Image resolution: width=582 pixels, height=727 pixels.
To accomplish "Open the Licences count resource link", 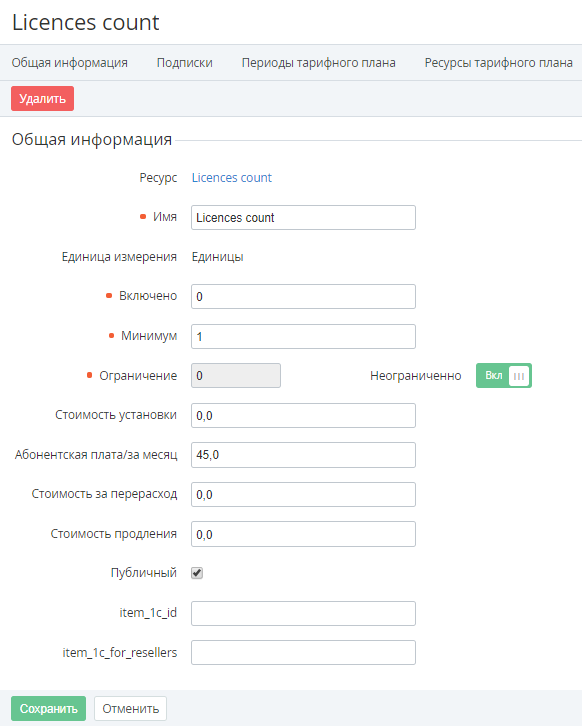I will pos(232,178).
